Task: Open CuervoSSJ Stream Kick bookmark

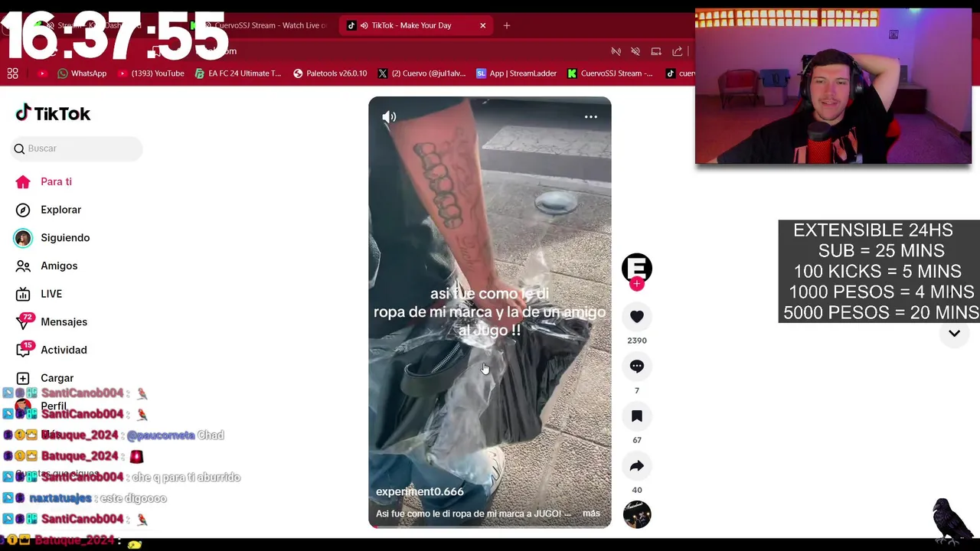Action: pos(610,73)
